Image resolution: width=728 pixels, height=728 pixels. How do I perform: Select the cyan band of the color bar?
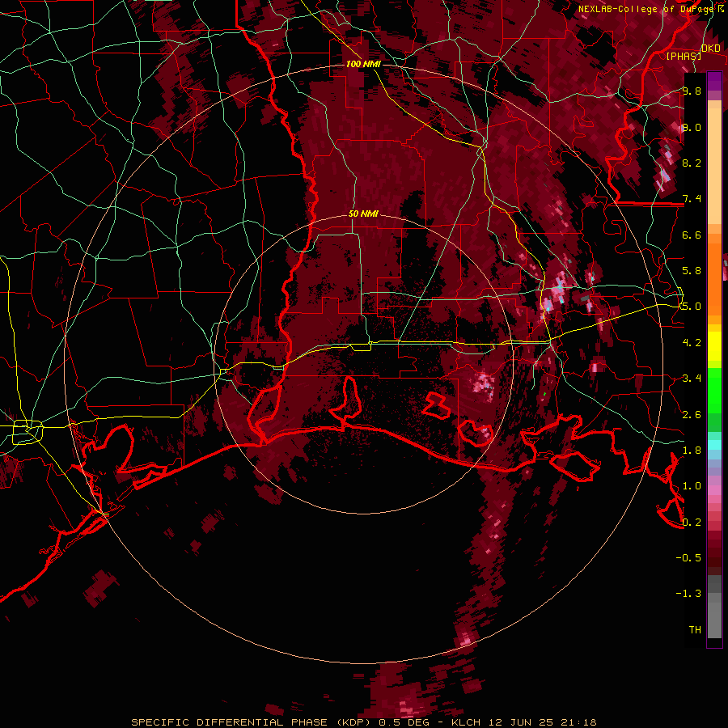tap(714, 445)
